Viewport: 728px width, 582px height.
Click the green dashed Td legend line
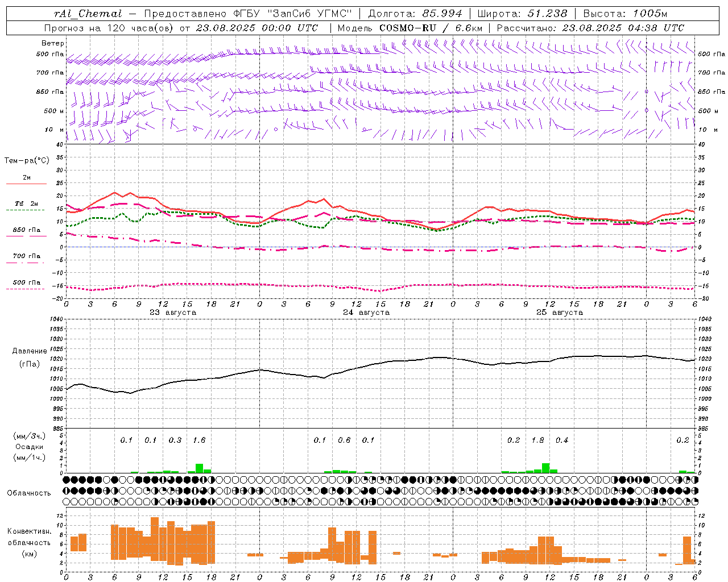(x=25, y=210)
